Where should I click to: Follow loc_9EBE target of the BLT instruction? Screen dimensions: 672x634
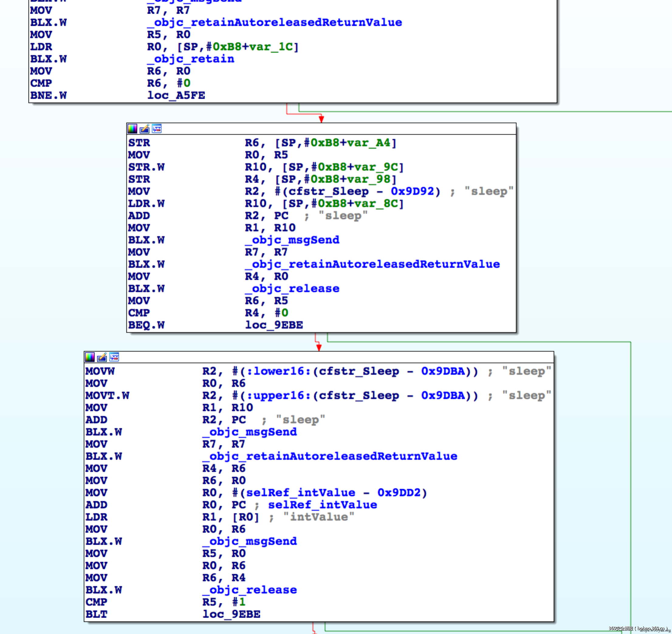(231, 614)
